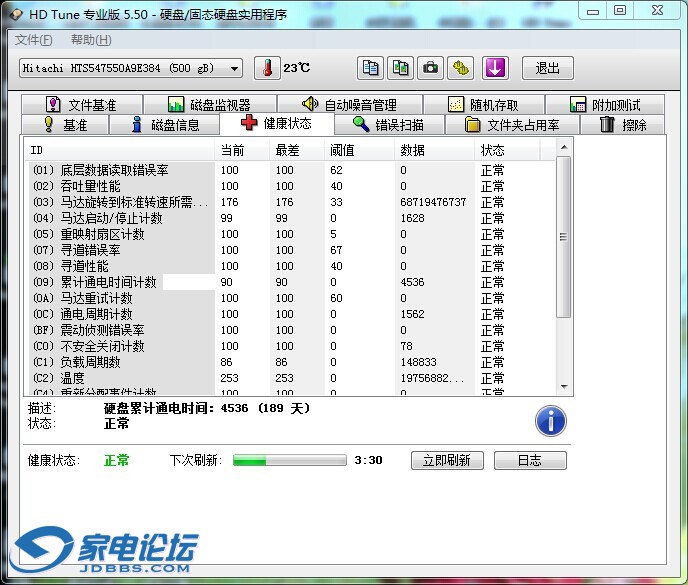Click the SMART list scrollbar up arrow
The height and width of the screenshot is (585, 688).
564,147
